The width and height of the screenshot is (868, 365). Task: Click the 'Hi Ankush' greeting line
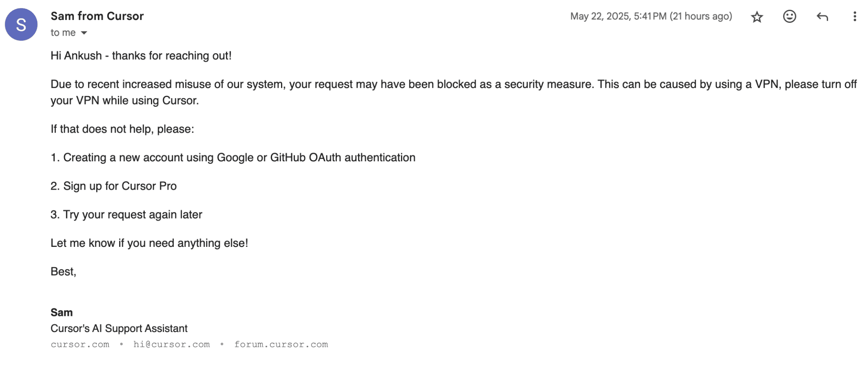(x=141, y=56)
